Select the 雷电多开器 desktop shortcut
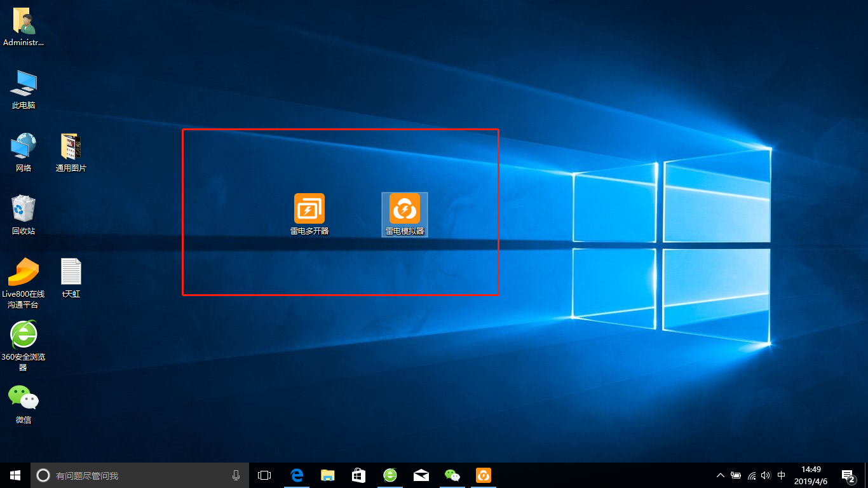868x488 pixels. tap(309, 214)
